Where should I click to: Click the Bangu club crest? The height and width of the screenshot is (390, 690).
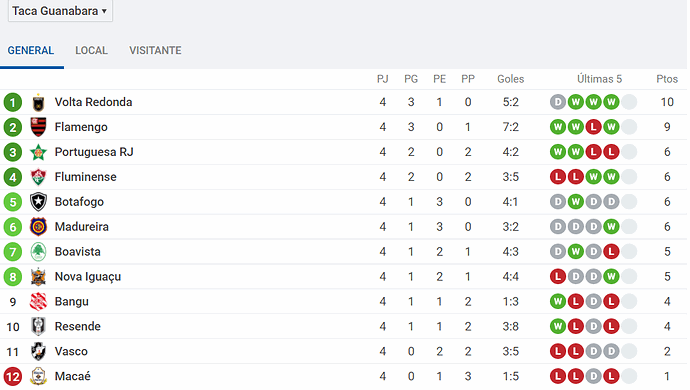click(x=38, y=302)
